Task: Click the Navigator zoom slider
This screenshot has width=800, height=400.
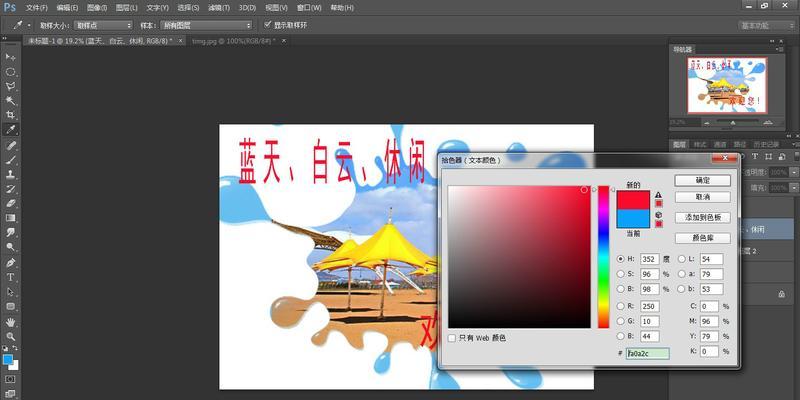Action: point(735,122)
